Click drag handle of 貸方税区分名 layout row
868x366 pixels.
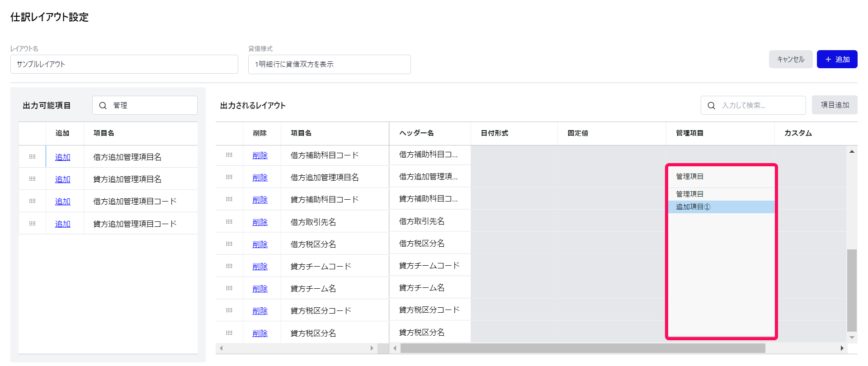[x=229, y=333]
